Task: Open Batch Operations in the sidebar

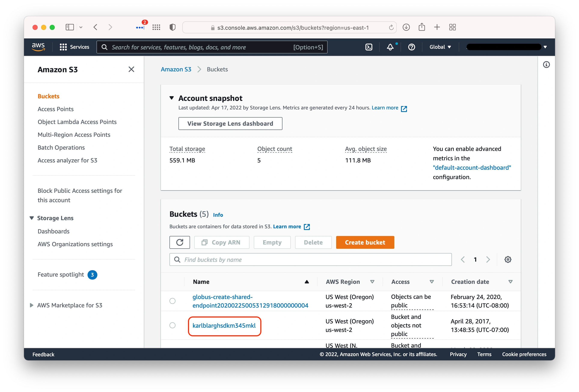Action: 61,147
